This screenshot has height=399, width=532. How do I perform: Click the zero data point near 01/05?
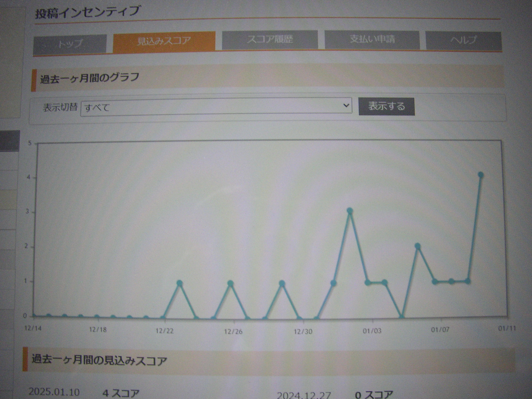(x=401, y=317)
